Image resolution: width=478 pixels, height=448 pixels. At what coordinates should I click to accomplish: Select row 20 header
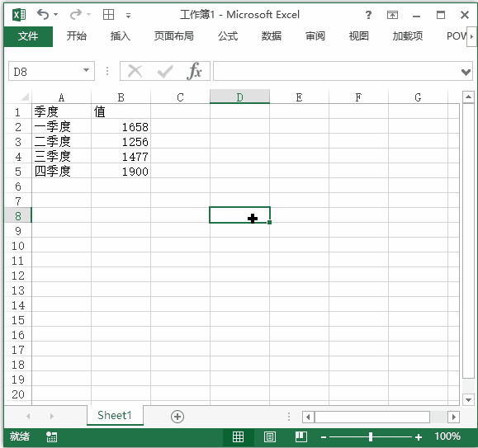[x=17, y=394]
